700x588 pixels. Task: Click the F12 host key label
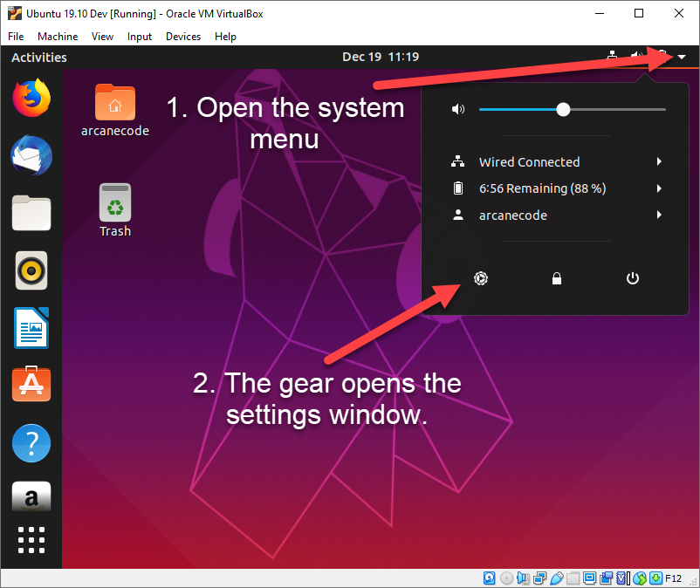pyautogui.click(x=673, y=578)
